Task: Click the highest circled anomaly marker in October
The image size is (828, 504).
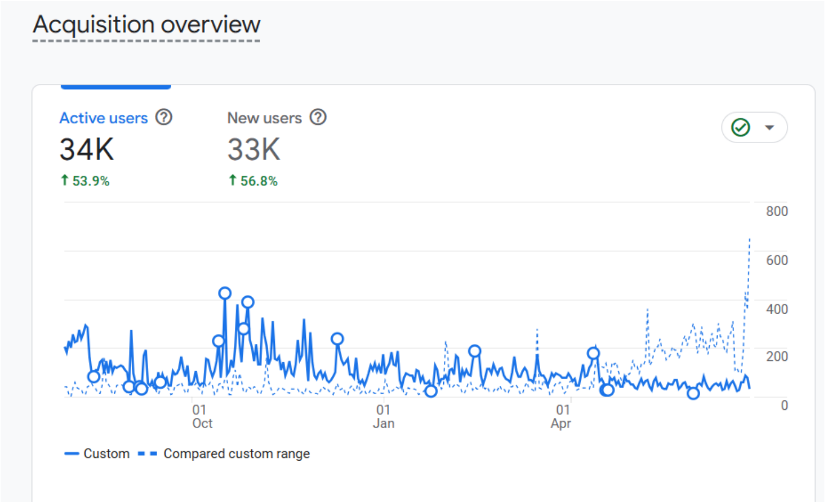Action: [x=225, y=293]
